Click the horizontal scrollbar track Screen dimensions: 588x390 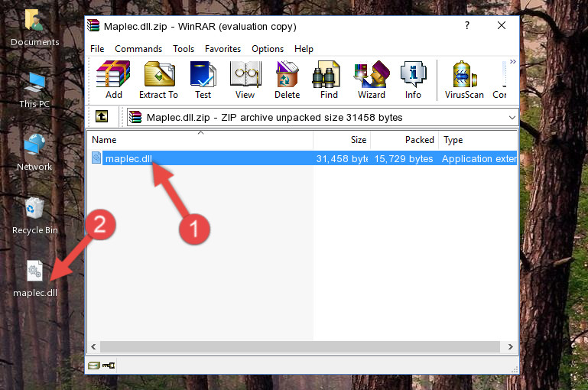(300, 347)
